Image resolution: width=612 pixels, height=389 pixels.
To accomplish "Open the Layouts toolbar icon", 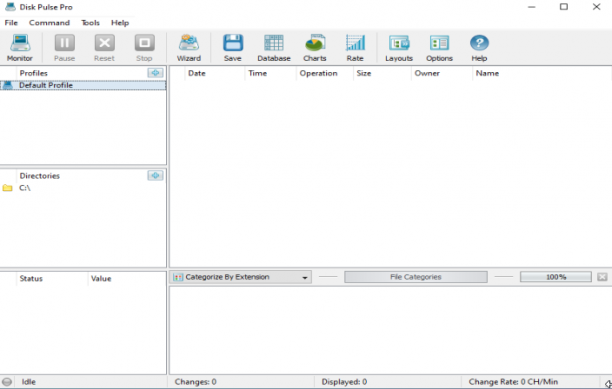I will (x=399, y=48).
